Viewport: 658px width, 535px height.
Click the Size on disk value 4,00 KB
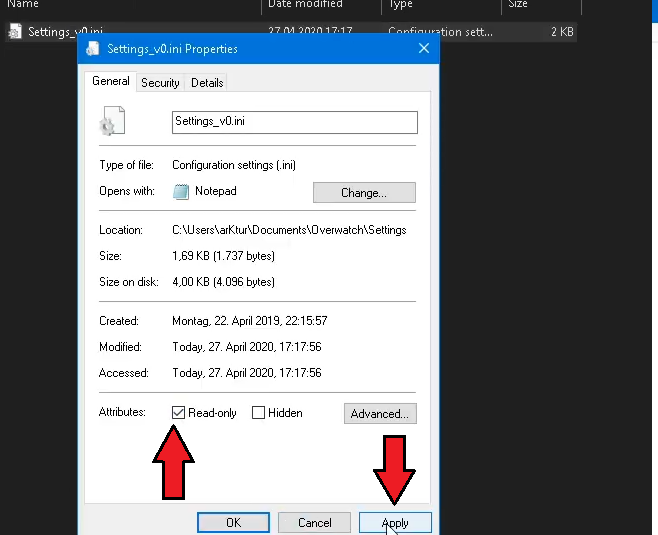[223, 282]
